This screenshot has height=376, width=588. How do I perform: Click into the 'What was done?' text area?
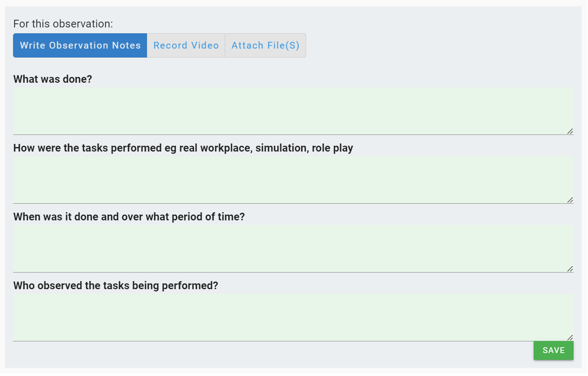[x=292, y=111]
